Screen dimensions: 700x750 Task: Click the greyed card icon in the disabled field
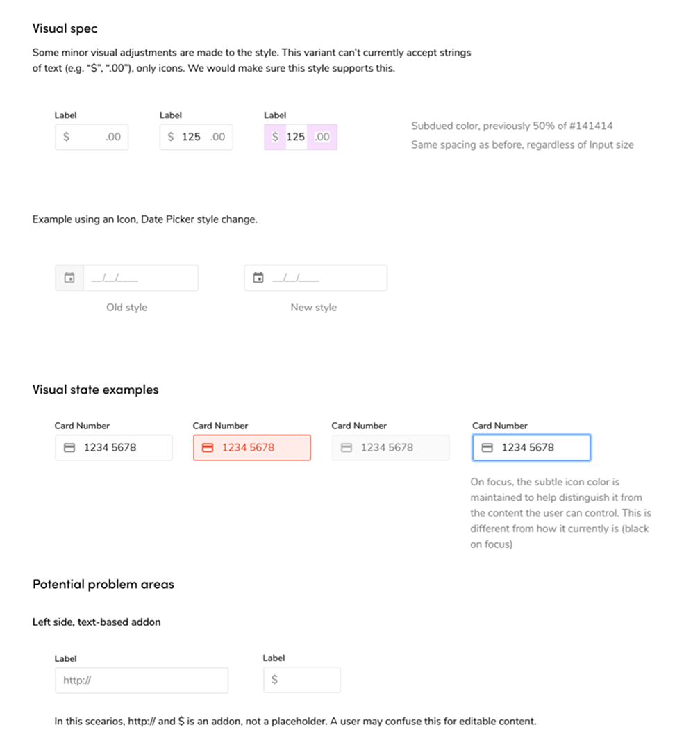346,448
